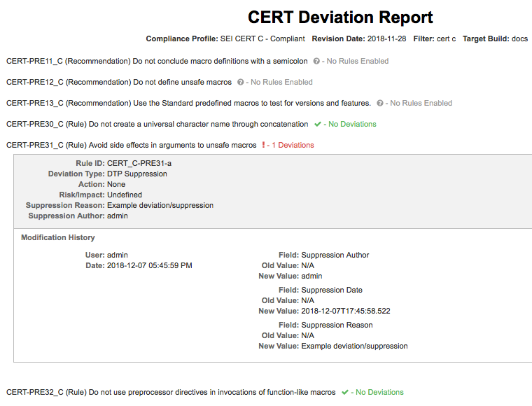Click New Value 2018-12-07T17:45:58.522
Viewport: 532px width, 406px height.
346,311
